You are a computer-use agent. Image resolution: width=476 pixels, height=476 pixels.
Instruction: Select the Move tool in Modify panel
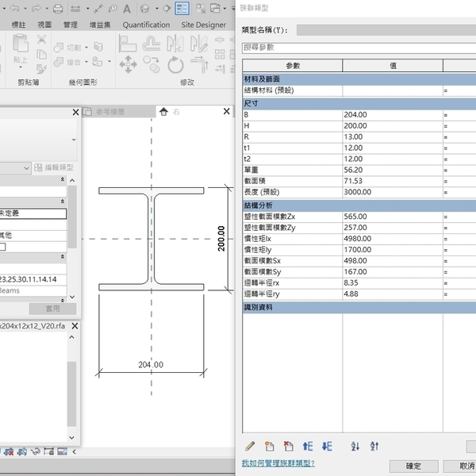[x=129, y=63]
